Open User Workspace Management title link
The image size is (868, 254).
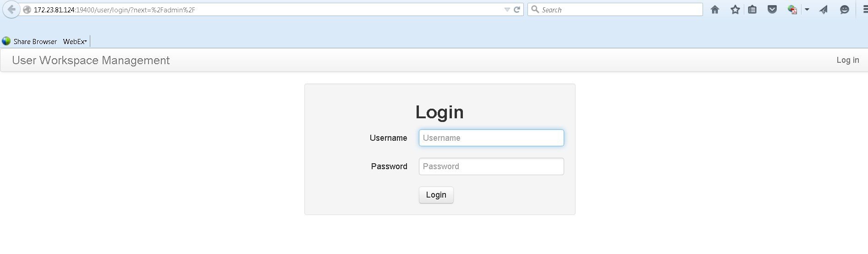(x=91, y=60)
